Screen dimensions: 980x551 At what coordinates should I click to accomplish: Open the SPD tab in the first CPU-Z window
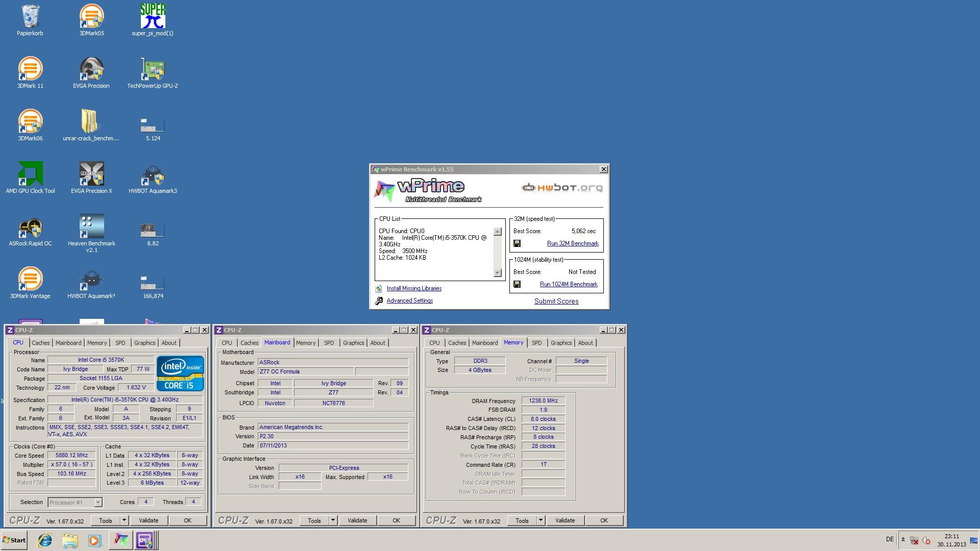point(120,343)
